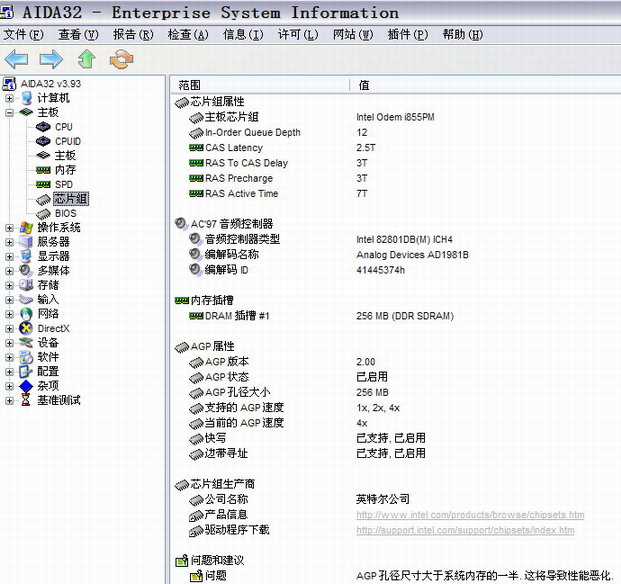This screenshot has height=584, width=621.
Task: Open the Intel chipsets product info link
Action: (x=469, y=515)
